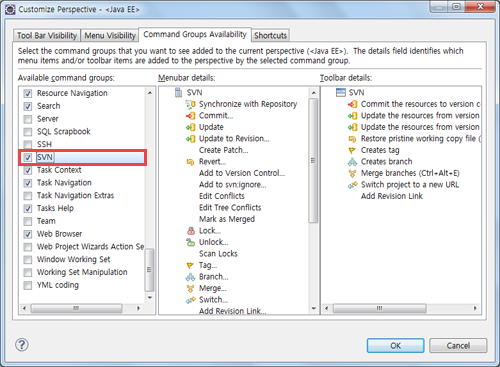Select the Command Groups Availability tab
This screenshot has width=500, height=367.
[195, 34]
